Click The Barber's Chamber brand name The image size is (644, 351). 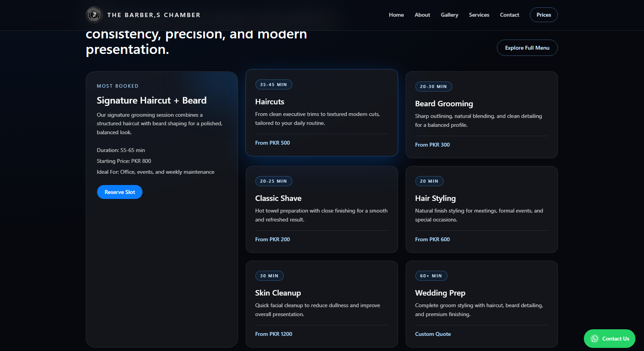click(x=154, y=15)
